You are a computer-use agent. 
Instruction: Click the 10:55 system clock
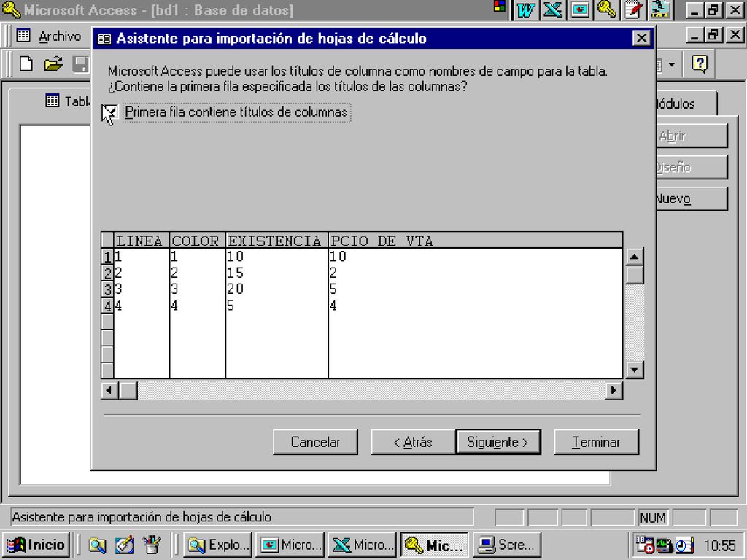[x=720, y=545]
